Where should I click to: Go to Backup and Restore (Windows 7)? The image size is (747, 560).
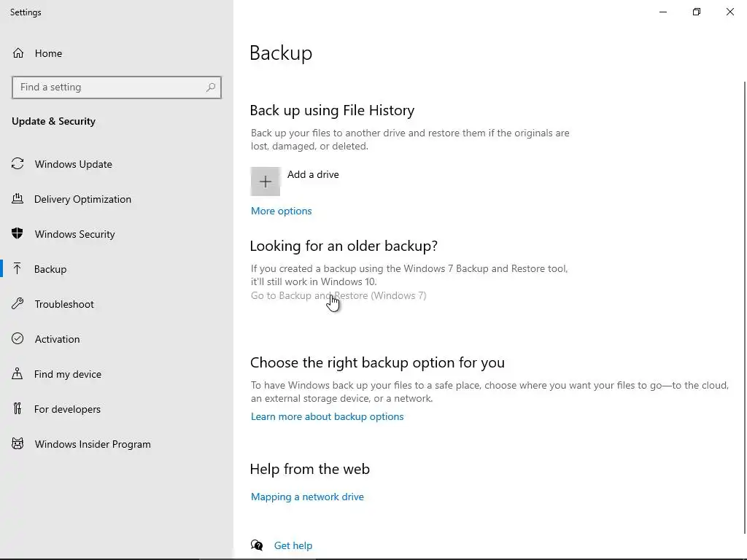point(338,295)
